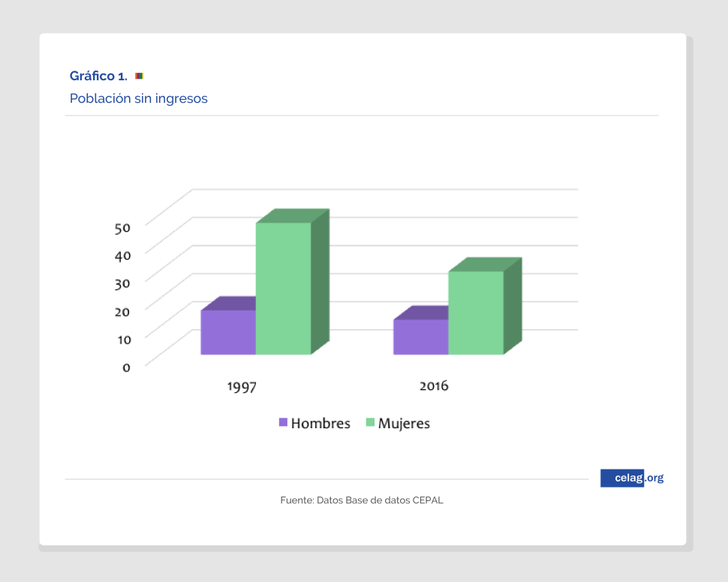728x582 pixels.
Task: Click the 50 value on the y-axis
Action: pos(122,227)
